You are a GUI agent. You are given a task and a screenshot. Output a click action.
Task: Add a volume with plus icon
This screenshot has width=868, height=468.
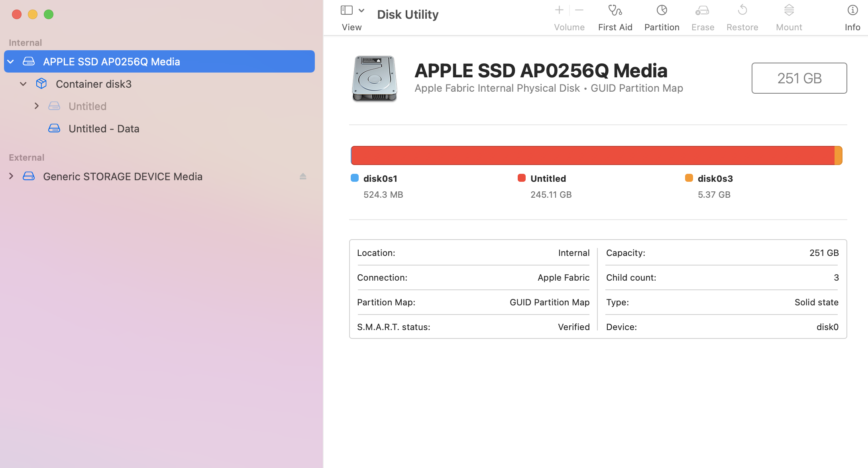pos(559,10)
